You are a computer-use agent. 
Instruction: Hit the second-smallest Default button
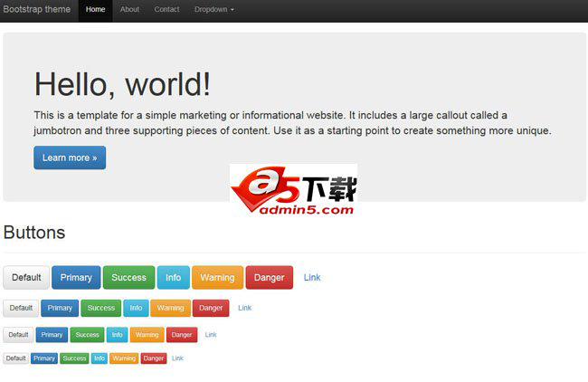18,335
